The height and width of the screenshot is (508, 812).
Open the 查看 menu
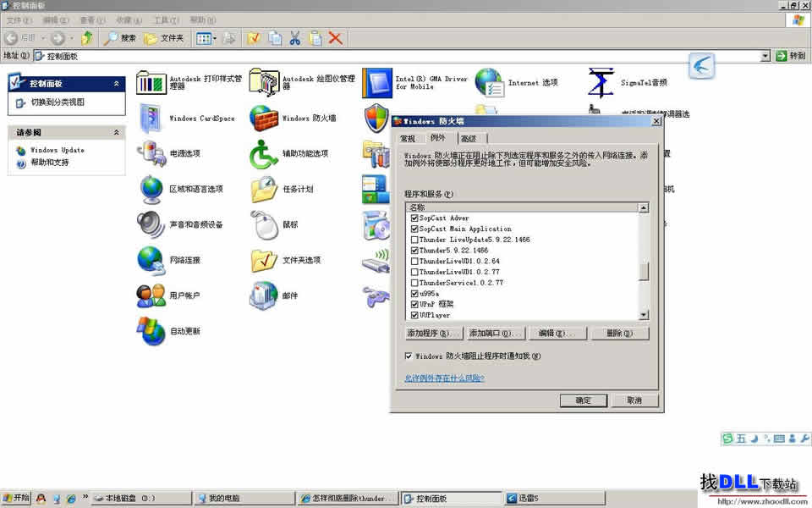pos(92,20)
